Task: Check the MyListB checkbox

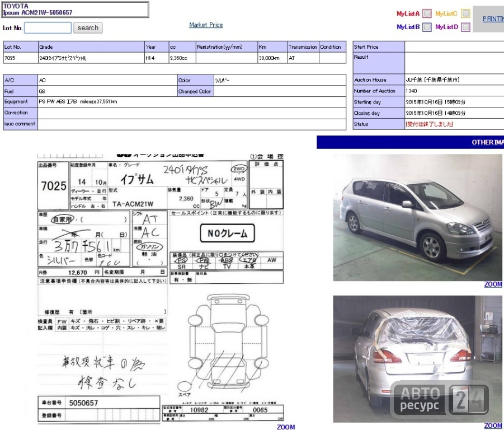Action: coord(427,27)
